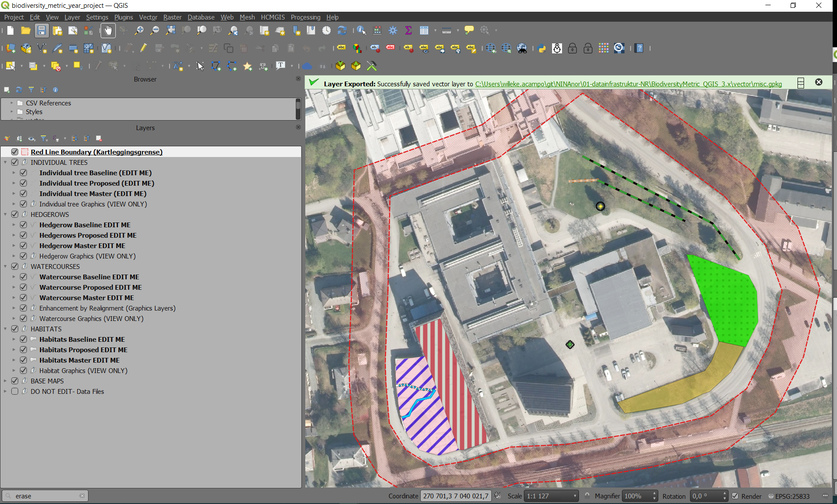837x504 pixels.
Task: Toggle BASE MAPS group visibility
Action: click(x=15, y=381)
